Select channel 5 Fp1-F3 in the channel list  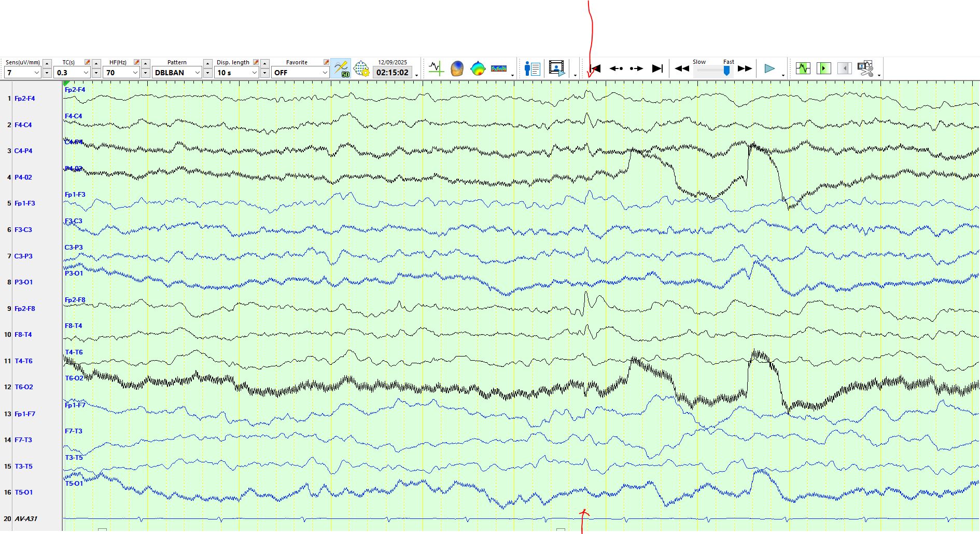25,203
